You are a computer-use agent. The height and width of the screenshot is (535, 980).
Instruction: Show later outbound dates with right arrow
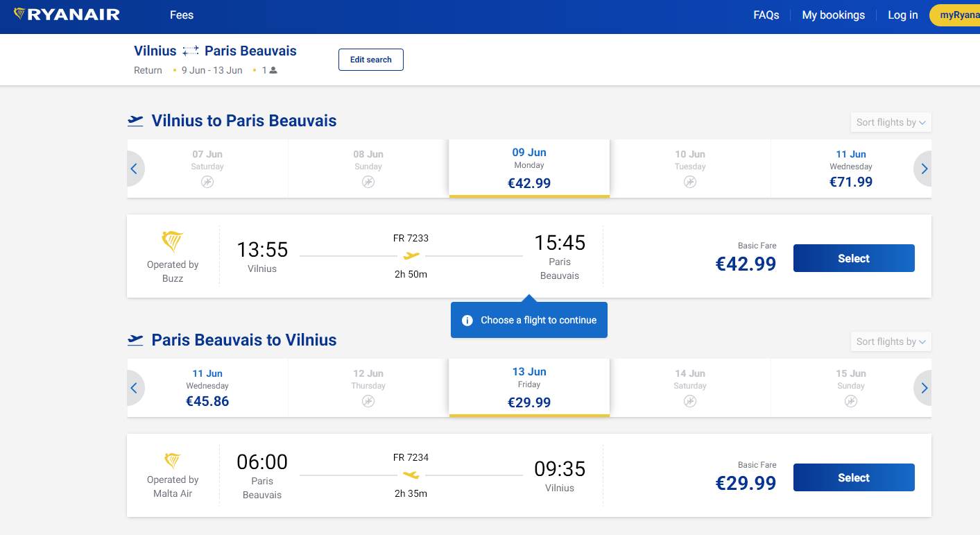(923, 169)
